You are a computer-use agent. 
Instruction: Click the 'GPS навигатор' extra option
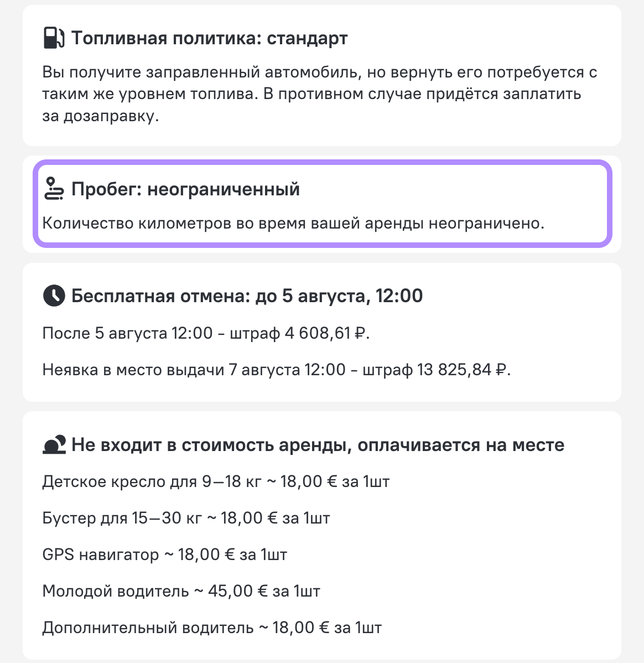[x=100, y=555]
